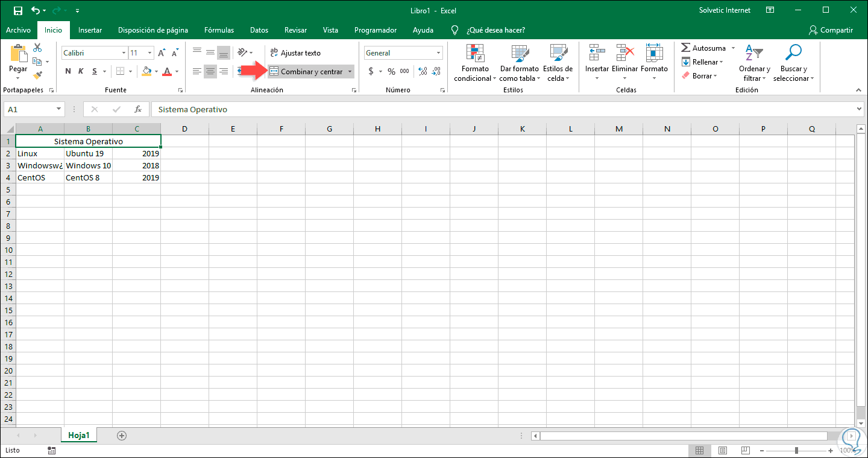Viewport: 868px width, 458px height.
Task: Open the Insert Function fx dialog
Action: [x=137, y=109]
